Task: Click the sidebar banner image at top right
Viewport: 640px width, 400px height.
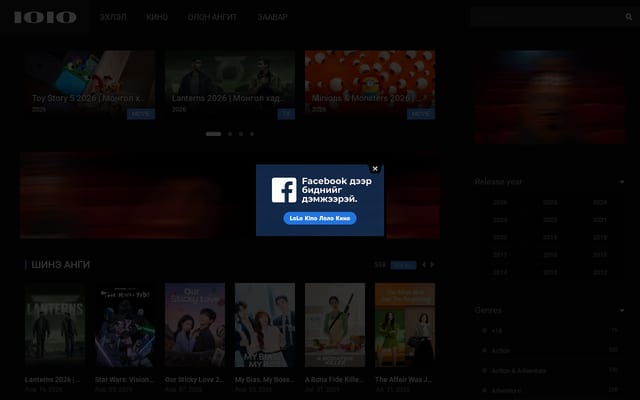Action: coord(550,97)
